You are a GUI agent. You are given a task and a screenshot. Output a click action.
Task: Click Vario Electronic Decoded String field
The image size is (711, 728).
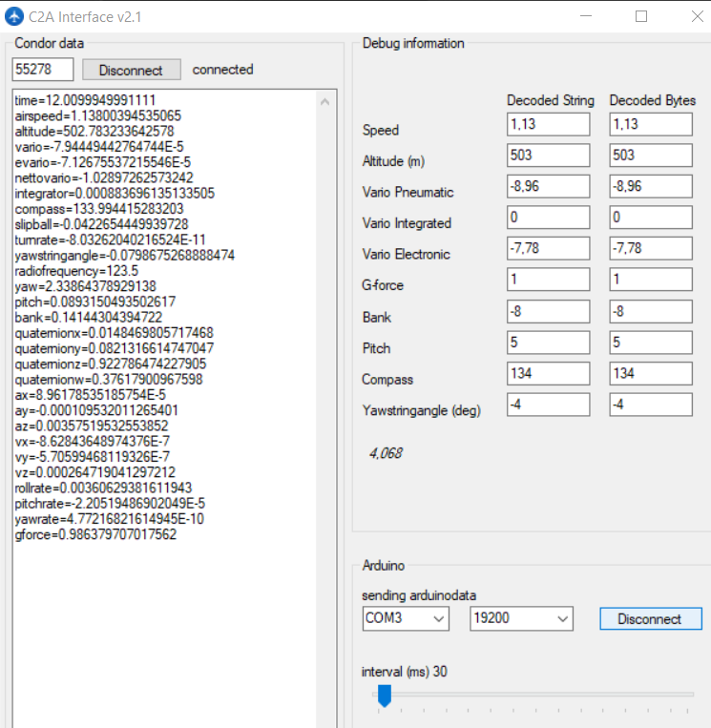(x=549, y=248)
